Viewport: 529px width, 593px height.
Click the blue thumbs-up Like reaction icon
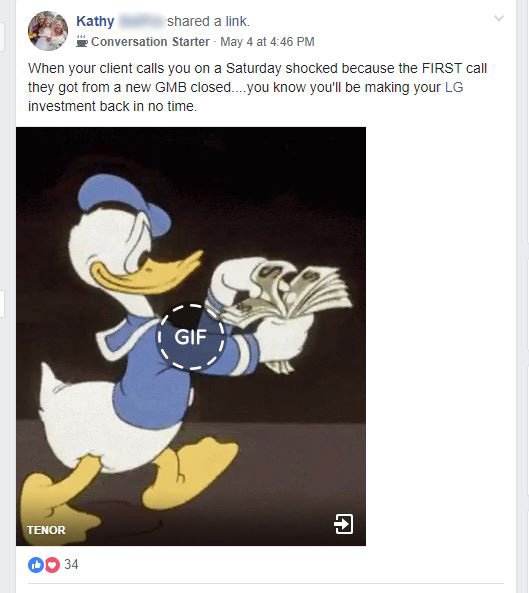pos(36,565)
